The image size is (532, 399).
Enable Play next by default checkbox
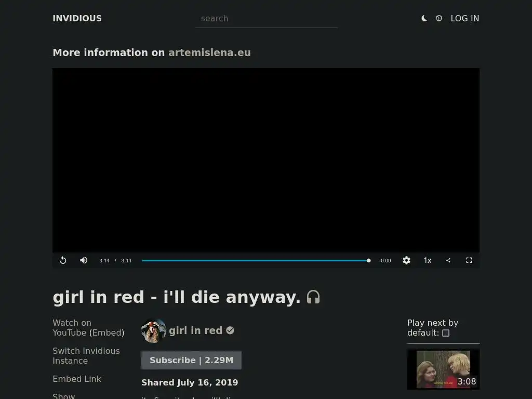tap(446, 333)
